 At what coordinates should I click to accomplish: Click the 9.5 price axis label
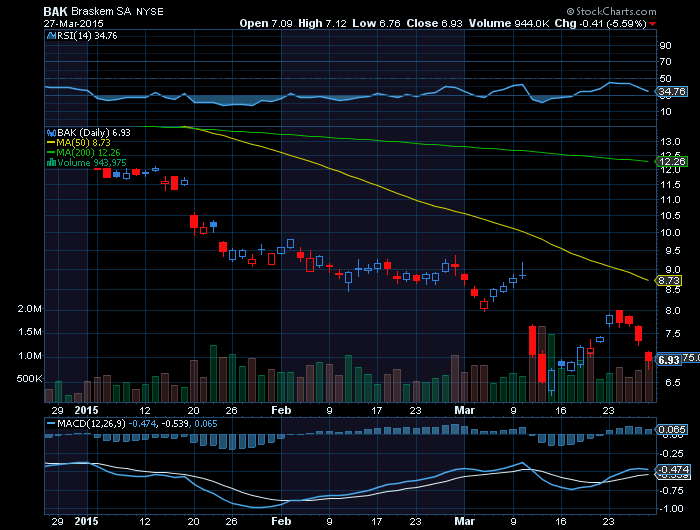click(x=673, y=250)
